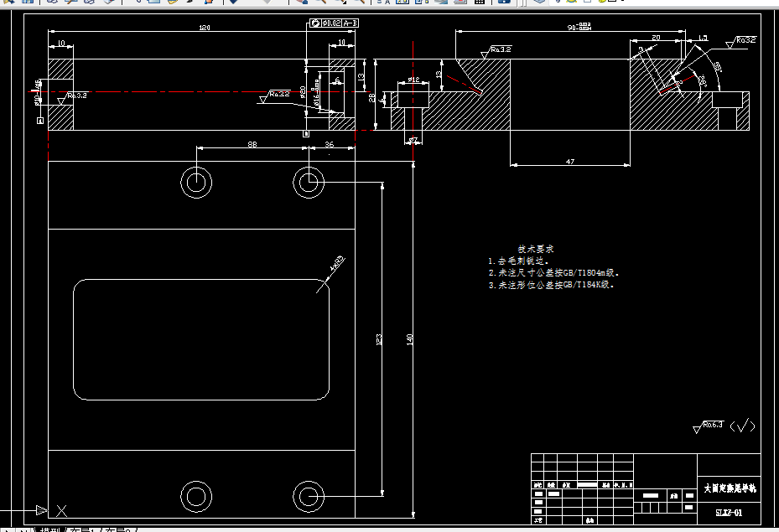Click the 140 overall height dimension
Viewport: 779px width, 532px height.
click(409, 339)
